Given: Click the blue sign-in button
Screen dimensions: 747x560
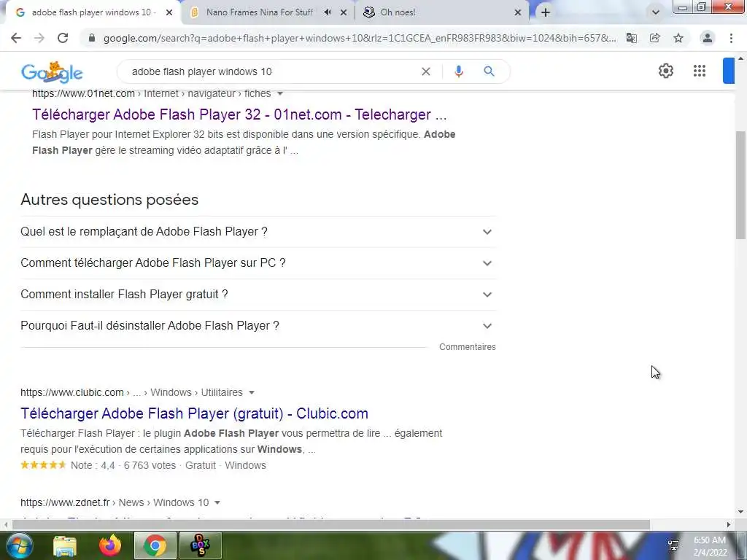Looking at the screenshot, I should point(729,71).
